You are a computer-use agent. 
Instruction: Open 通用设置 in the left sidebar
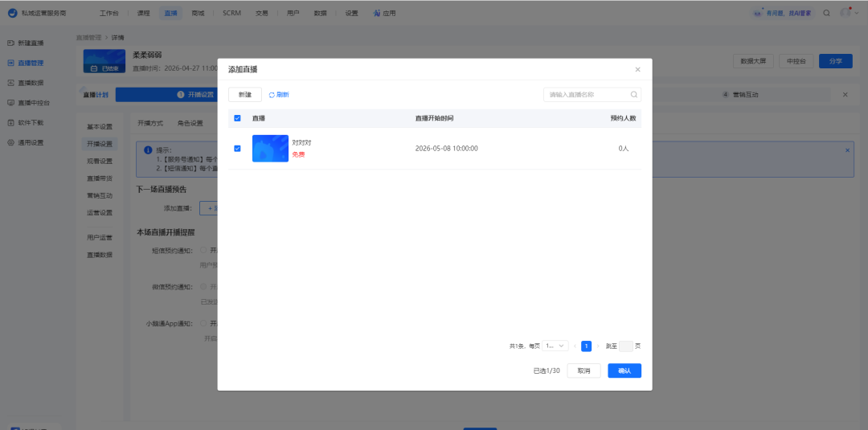pos(31,143)
